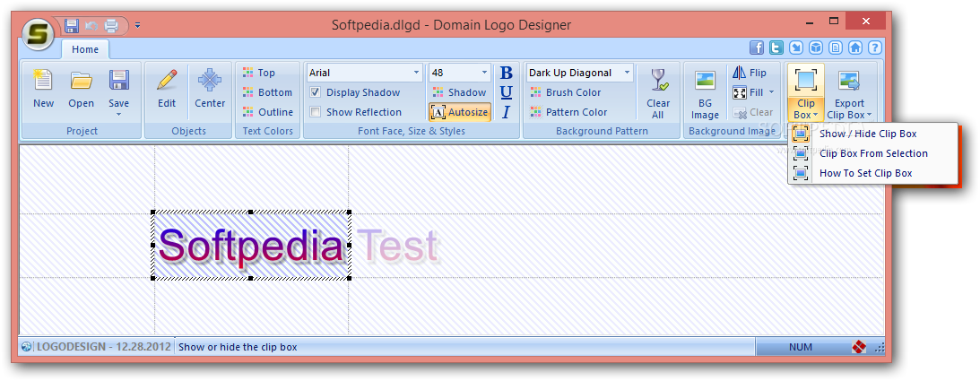Edit the selected object
Screen dimensions: 980x381
[x=167, y=91]
